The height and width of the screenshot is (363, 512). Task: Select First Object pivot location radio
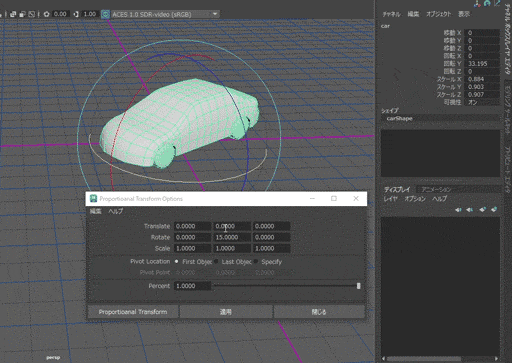pos(176,262)
